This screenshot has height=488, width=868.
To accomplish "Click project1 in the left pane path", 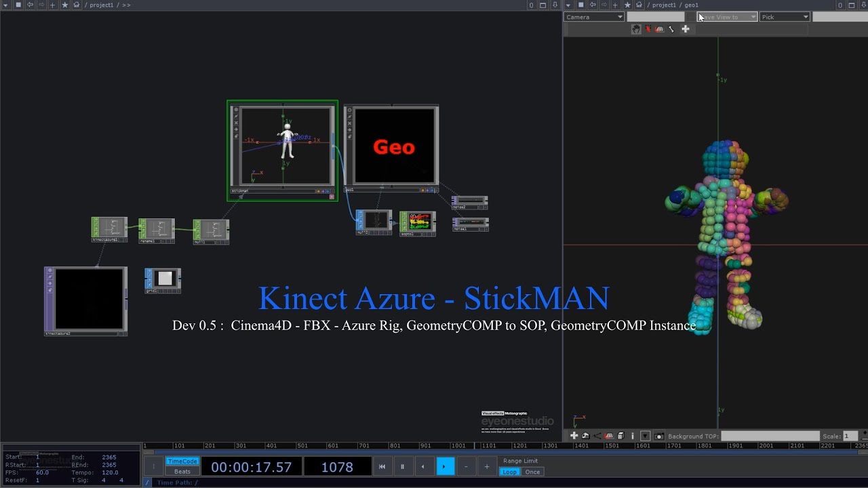I will click(x=102, y=5).
